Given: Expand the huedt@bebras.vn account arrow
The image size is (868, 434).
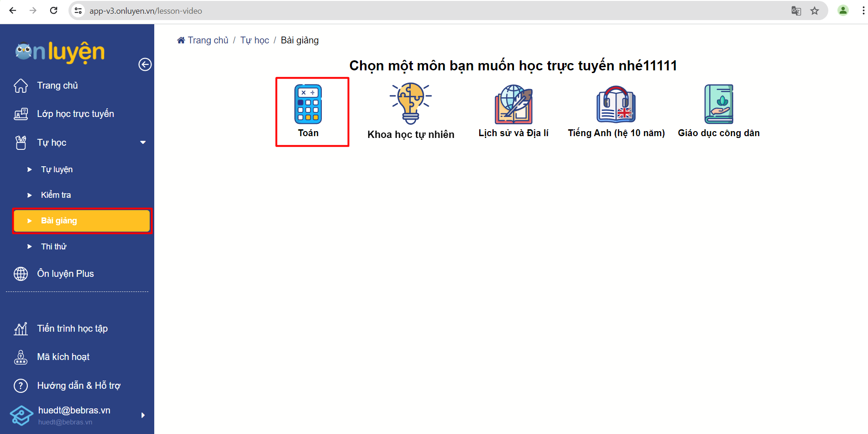Looking at the screenshot, I should 143,415.
